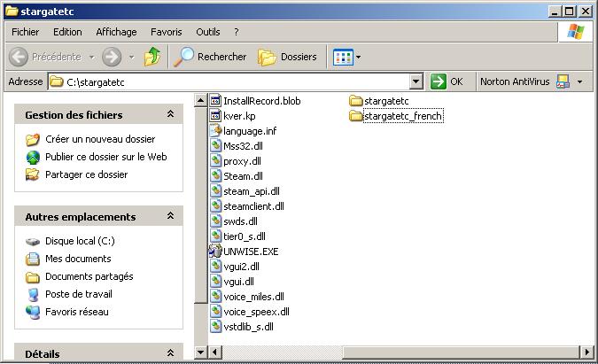The height and width of the screenshot is (364, 598).
Task: Click the green Up folder icon
Action: tap(152, 57)
